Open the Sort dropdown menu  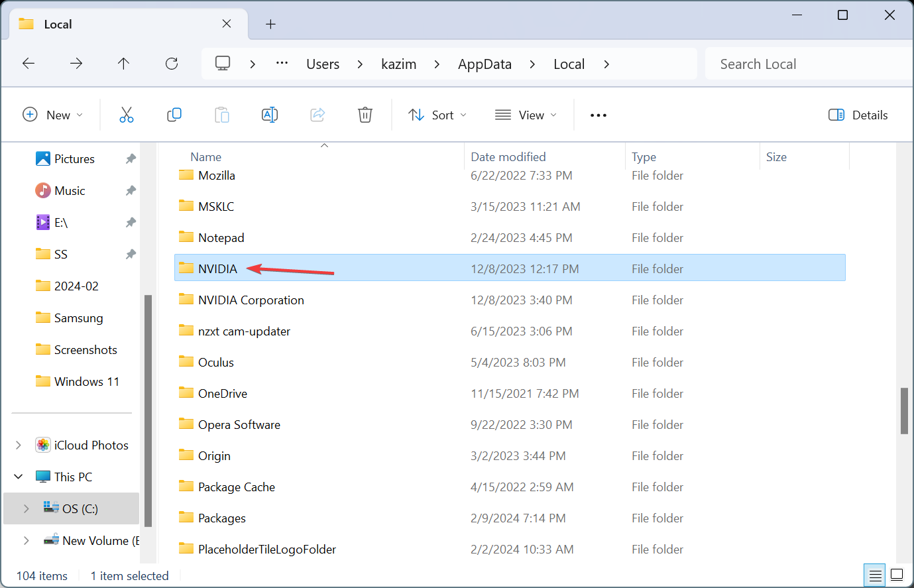(437, 115)
